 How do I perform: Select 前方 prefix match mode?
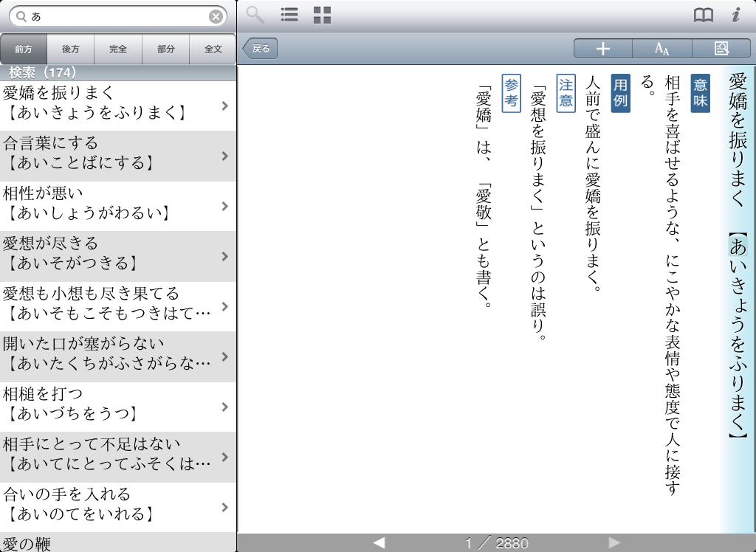pyautogui.click(x=24, y=49)
